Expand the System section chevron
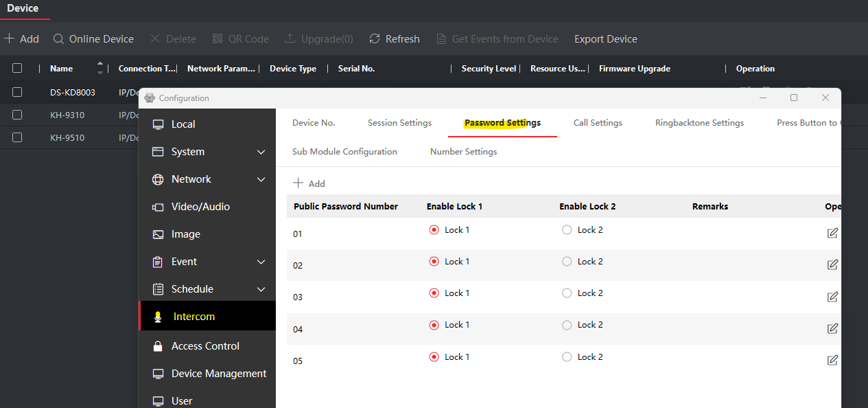The image size is (868, 408). (x=261, y=152)
